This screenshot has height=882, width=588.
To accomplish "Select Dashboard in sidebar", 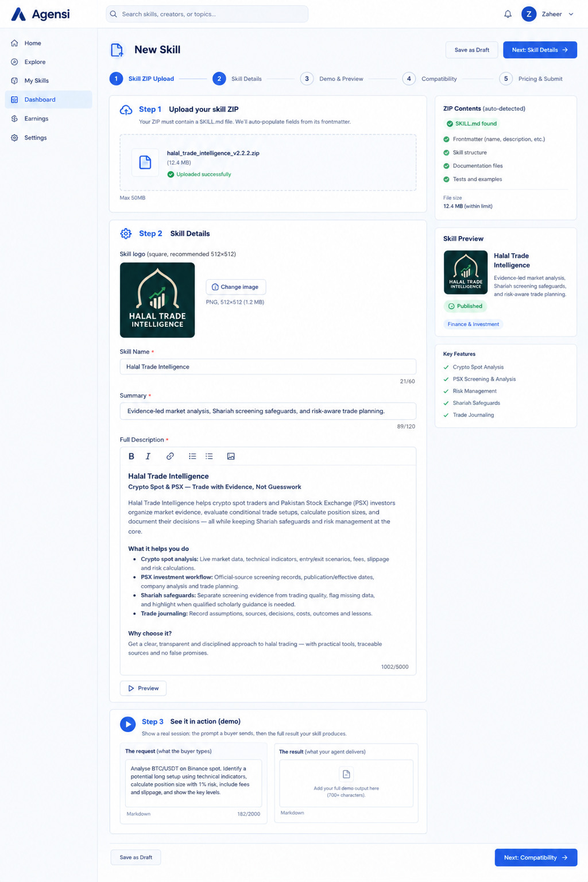I will point(48,99).
